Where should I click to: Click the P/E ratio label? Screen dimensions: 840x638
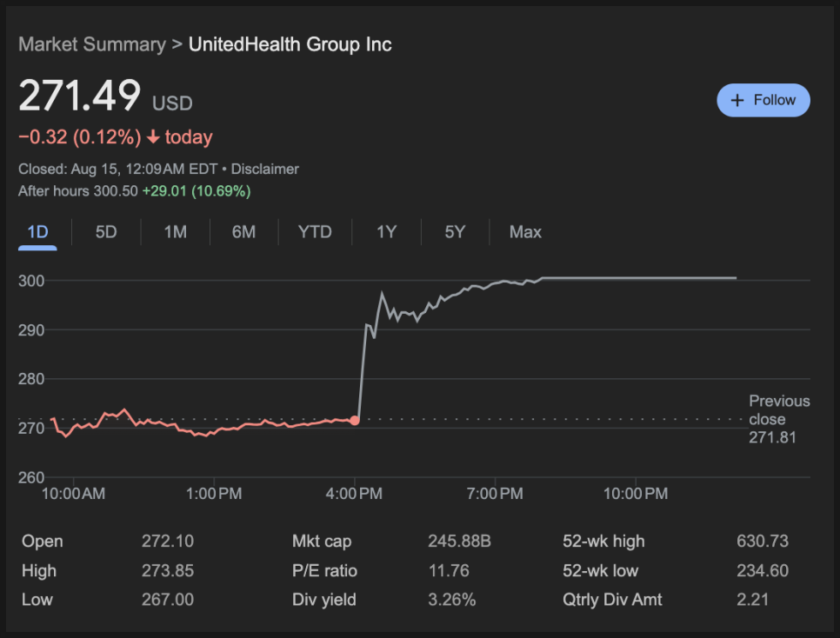pyautogui.click(x=324, y=570)
